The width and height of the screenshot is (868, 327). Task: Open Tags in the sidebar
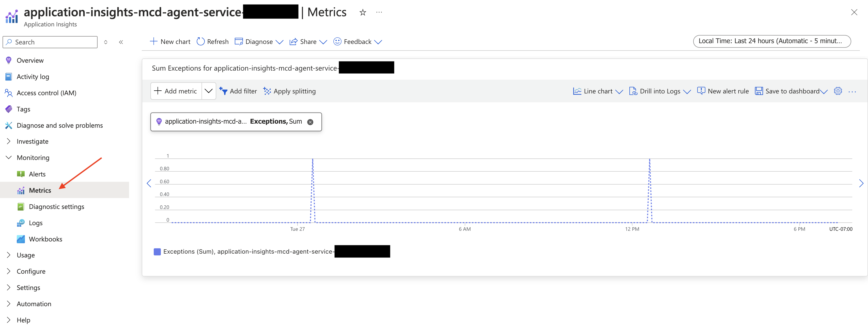[23, 109]
